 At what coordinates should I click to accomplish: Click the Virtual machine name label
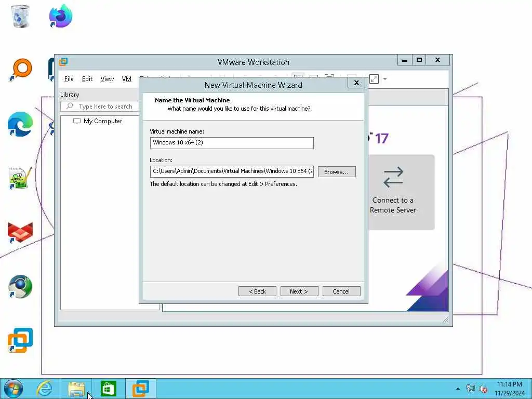[177, 131]
